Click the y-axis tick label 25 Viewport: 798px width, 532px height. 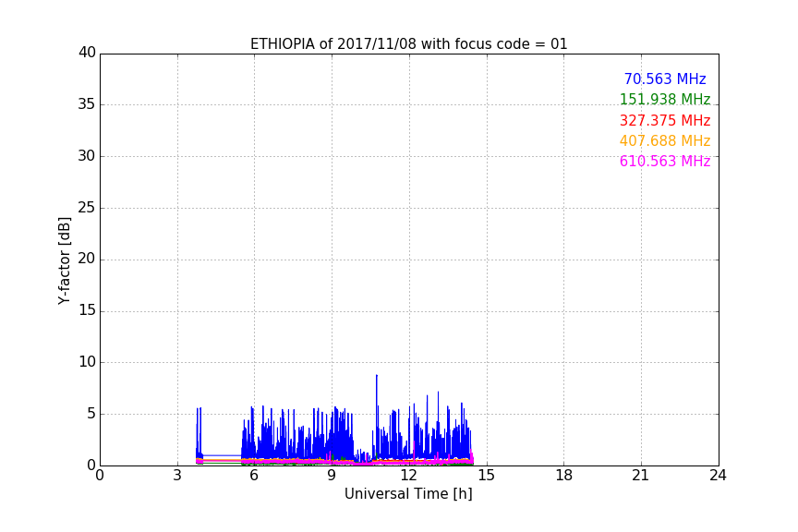[87, 207]
